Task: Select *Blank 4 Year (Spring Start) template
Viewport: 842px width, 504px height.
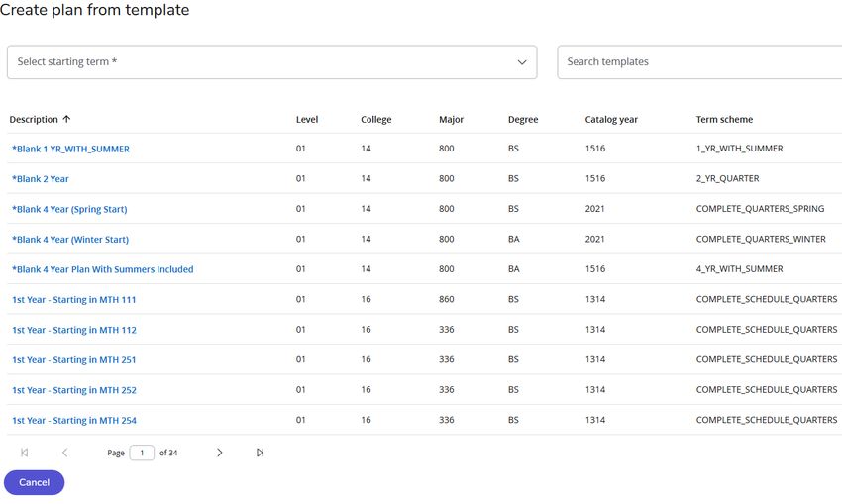Action: [x=69, y=209]
